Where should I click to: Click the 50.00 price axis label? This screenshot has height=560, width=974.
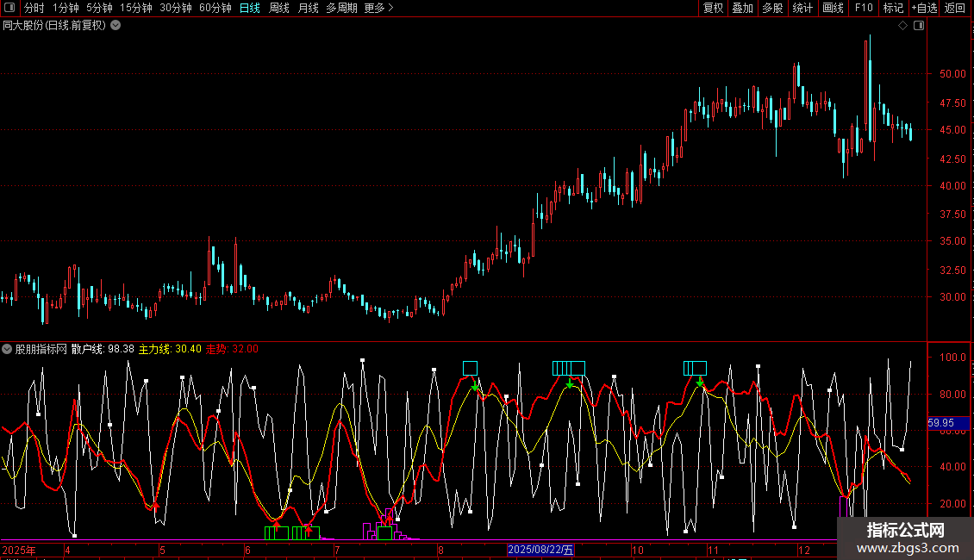952,74
